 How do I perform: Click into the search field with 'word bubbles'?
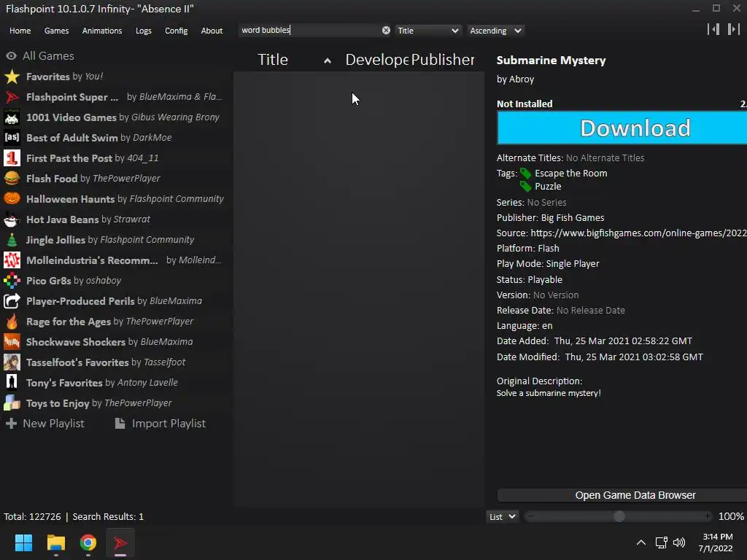(x=309, y=31)
